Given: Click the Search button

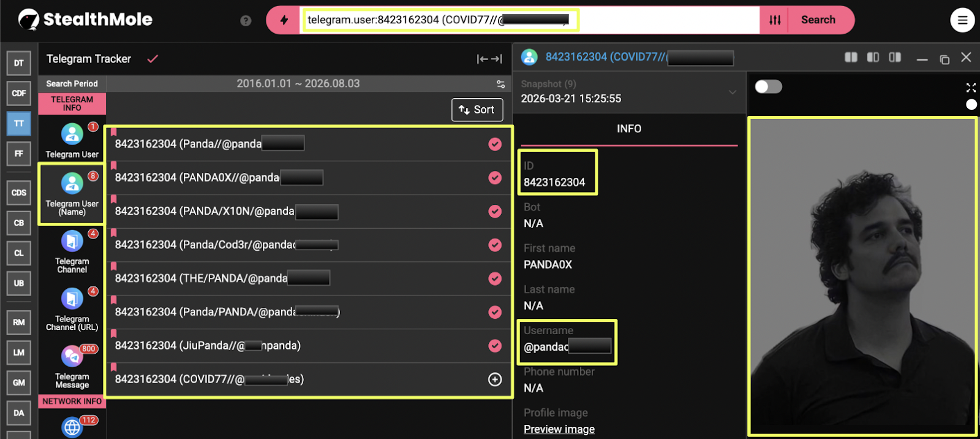Looking at the screenshot, I should (x=818, y=20).
